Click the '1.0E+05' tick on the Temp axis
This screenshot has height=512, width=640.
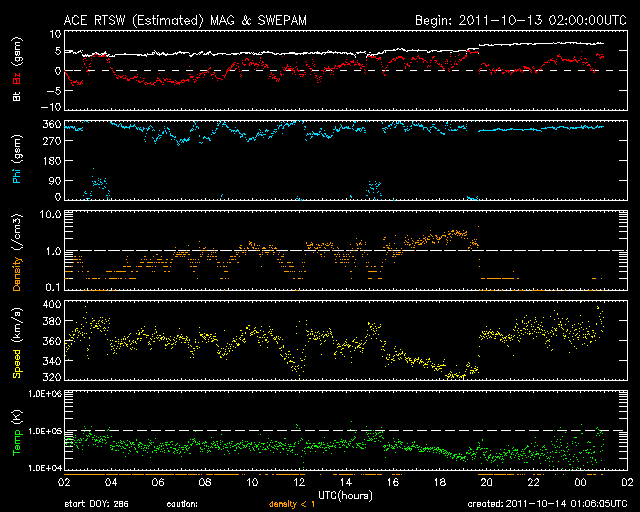45,431
